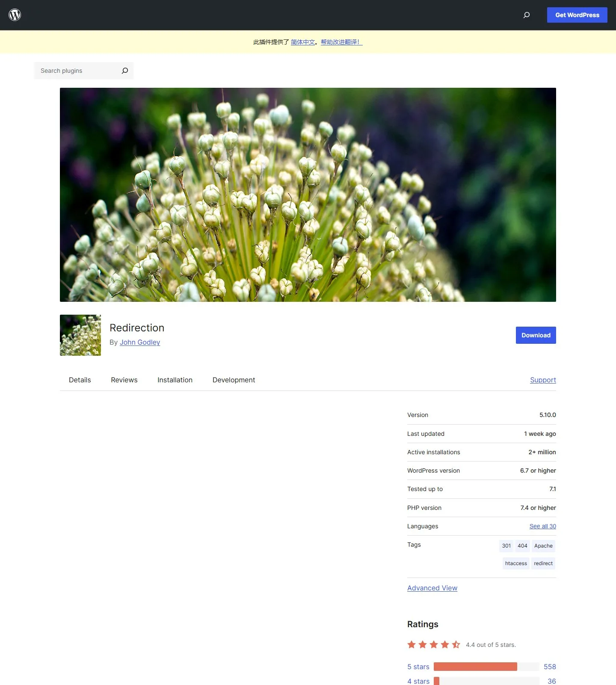Select the '4.4 out of 5 stars.' text
Image resolution: width=616 pixels, height=685 pixels.
[x=491, y=645]
